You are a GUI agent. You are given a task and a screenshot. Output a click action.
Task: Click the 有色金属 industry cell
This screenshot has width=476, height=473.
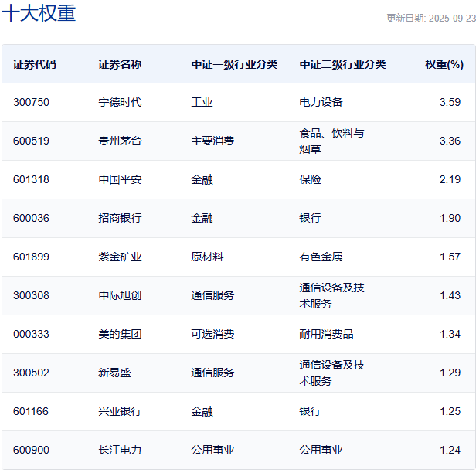[321, 257]
